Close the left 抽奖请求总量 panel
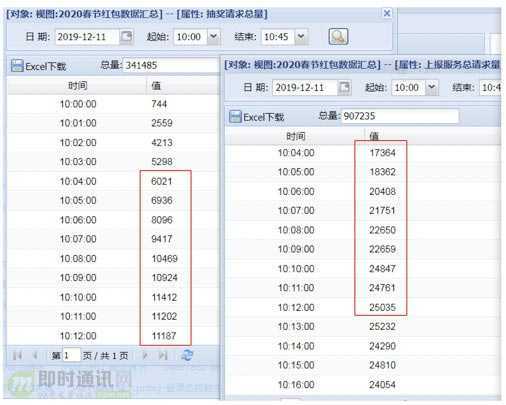506x405 pixels. [x=387, y=13]
